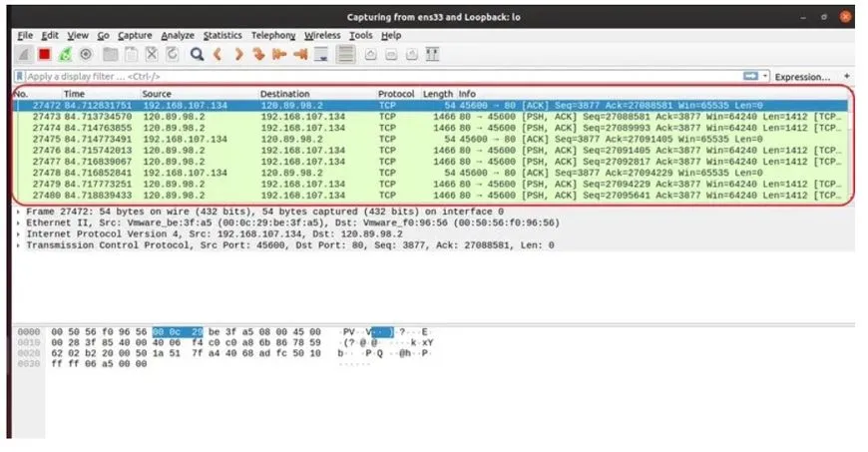The width and height of the screenshot is (868, 452).
Task: Open the Tools menu
Action: (360, 35)
